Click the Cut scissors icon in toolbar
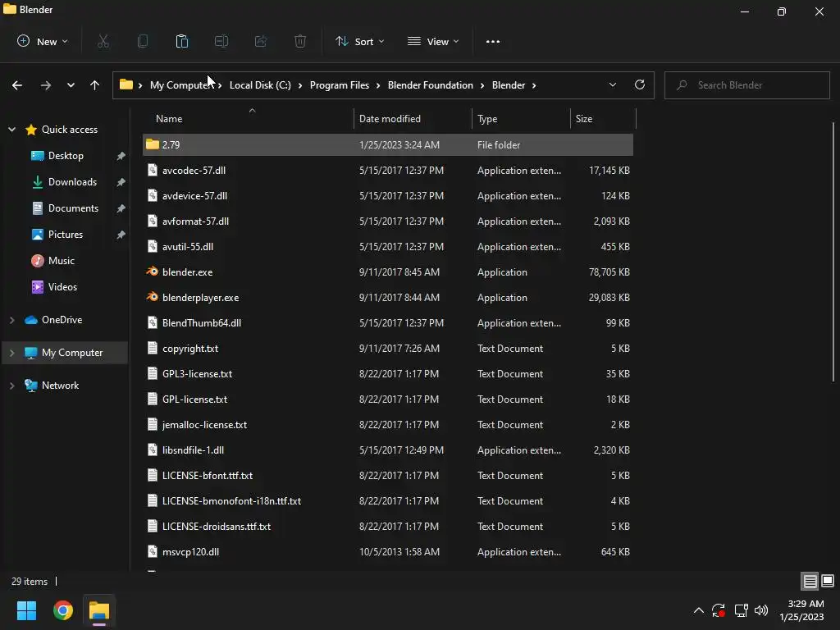Screen dimensions: 840x630 pos(103,41)
